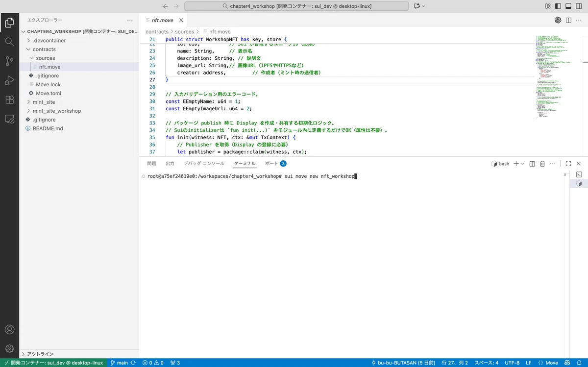588x367 pixels.
Task: Open the Explorer view in activity bar
Action: (9, 22)
